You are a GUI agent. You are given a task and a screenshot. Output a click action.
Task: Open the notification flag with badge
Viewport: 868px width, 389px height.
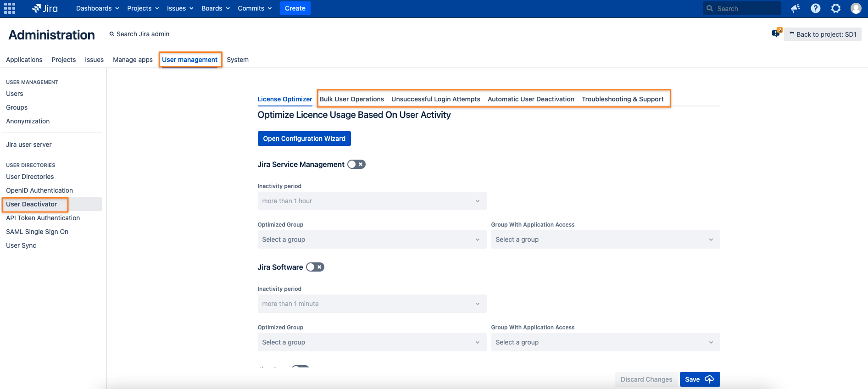coord(777,33)
